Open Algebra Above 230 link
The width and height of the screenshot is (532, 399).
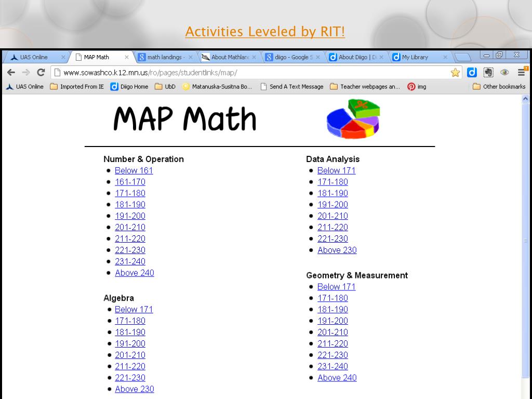coord(135,389)
